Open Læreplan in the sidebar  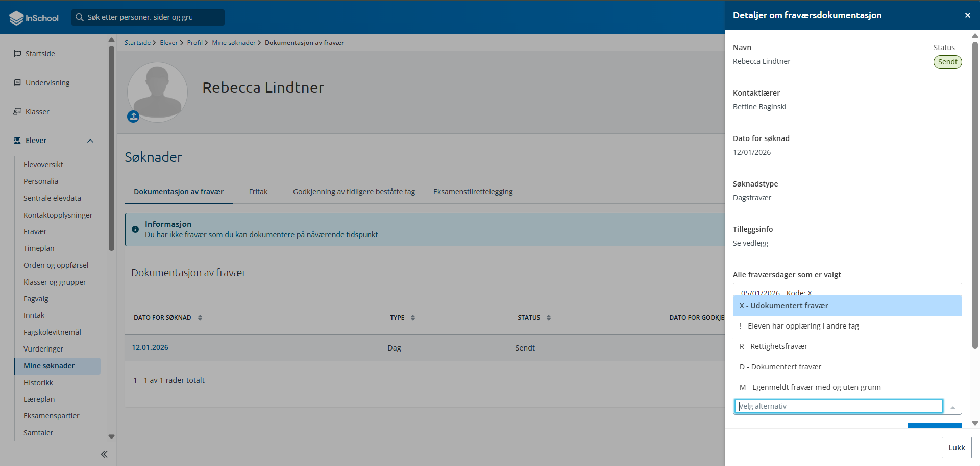pos(39,399)
